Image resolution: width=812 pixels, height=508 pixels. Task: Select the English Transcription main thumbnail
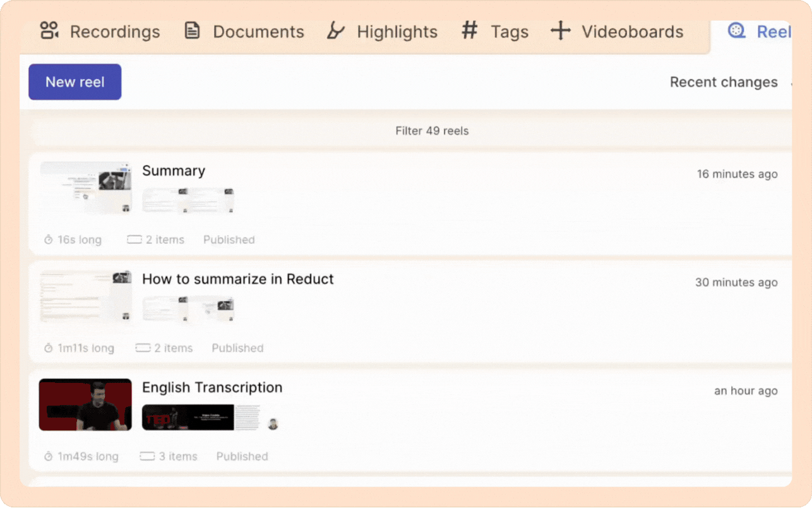pos(85,404)
